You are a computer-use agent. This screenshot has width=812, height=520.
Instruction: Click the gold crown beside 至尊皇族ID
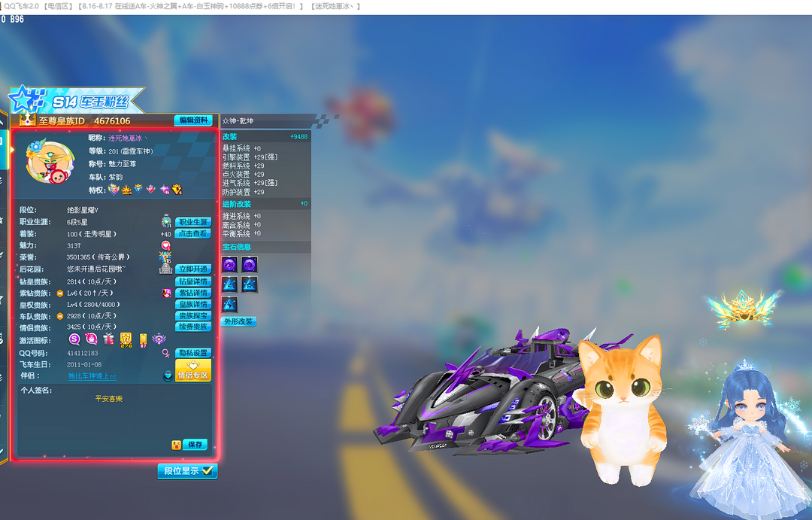[28, 120]
